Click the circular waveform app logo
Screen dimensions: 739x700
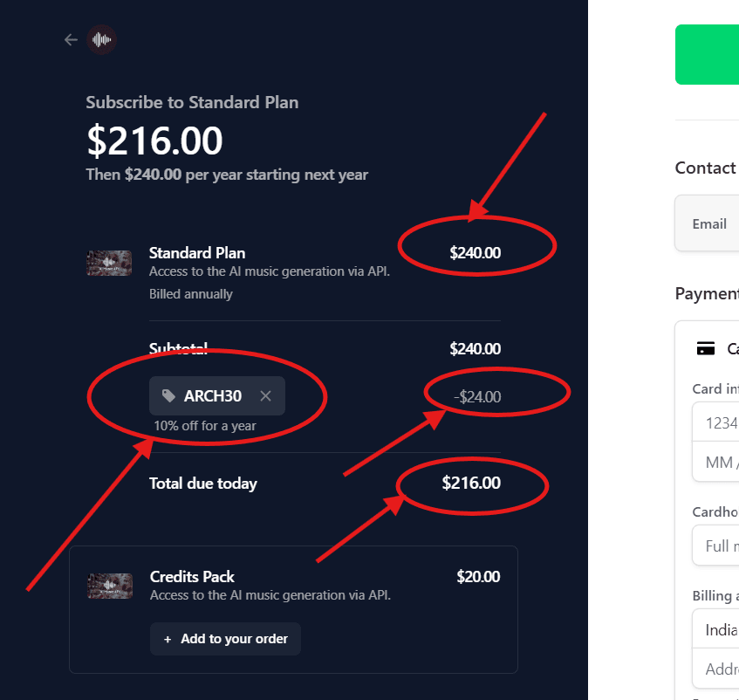tap(101, 39)
